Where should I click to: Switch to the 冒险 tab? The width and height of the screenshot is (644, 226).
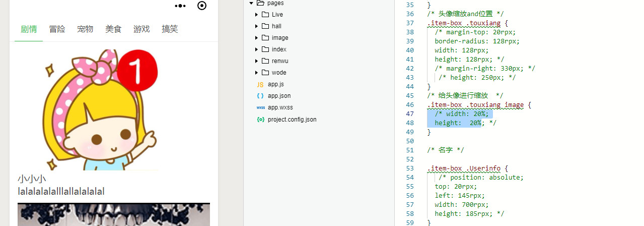pos(57,29)
